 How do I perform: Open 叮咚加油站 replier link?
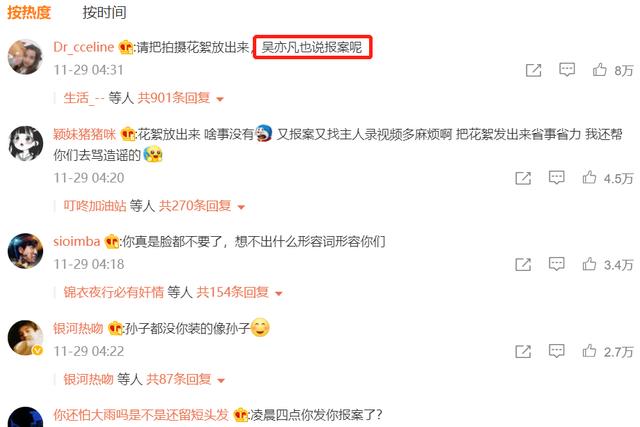(95, 206)
